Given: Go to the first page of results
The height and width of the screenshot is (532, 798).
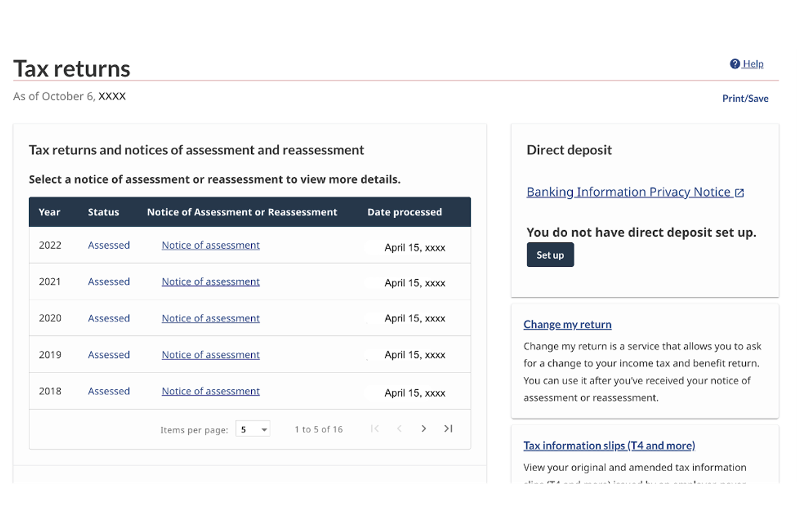Looking at the screenshot, I should pos(375,429).
